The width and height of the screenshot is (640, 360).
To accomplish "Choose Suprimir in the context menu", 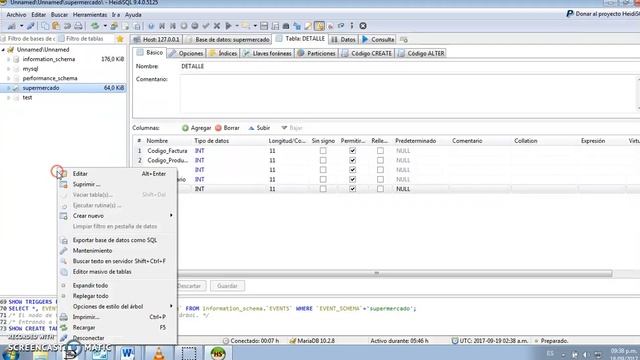I will [x=117, y=184].
